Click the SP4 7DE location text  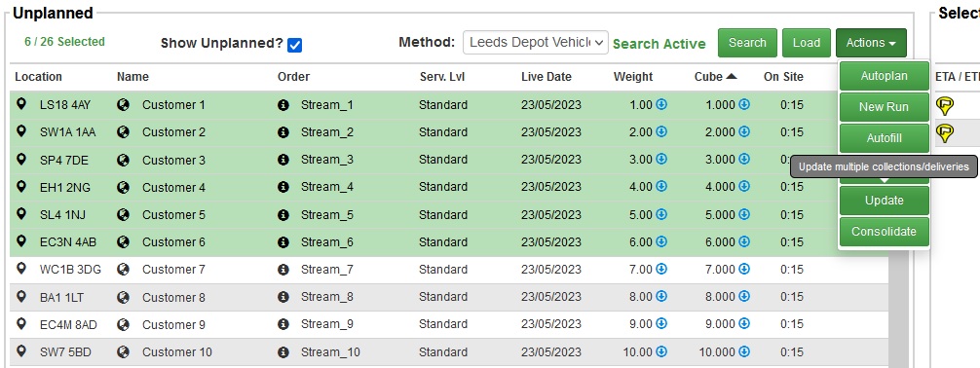point(64,160)
